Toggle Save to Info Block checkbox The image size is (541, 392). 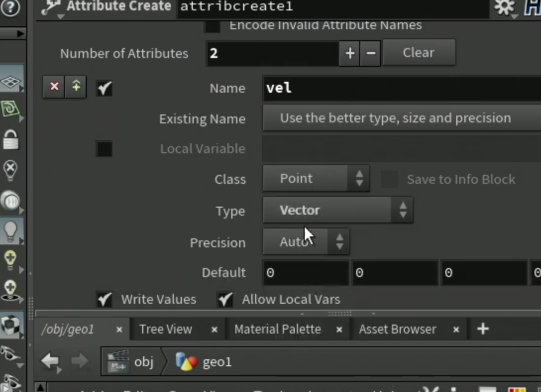point(389,179)
